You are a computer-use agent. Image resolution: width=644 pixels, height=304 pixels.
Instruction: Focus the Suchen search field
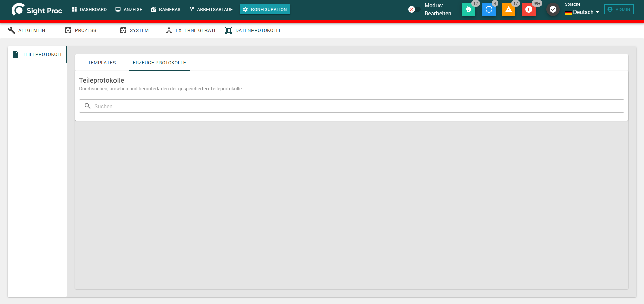351,106
